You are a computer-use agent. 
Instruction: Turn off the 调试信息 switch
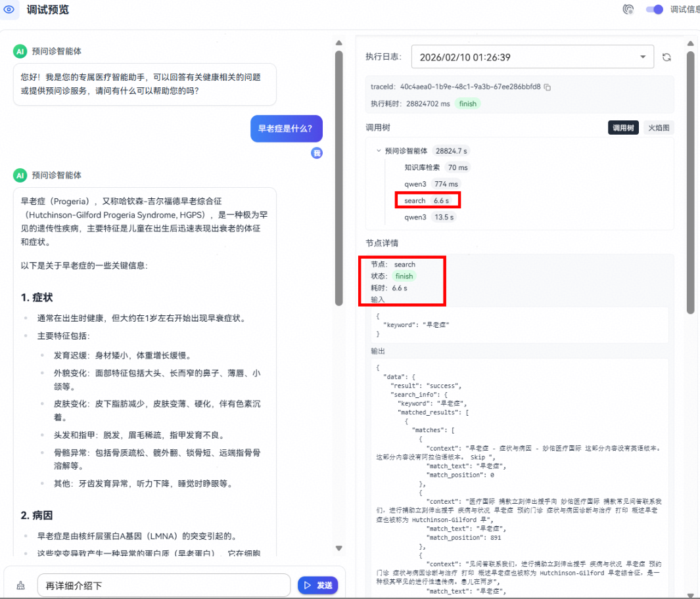pyautogui.click(x=654, y=10)
